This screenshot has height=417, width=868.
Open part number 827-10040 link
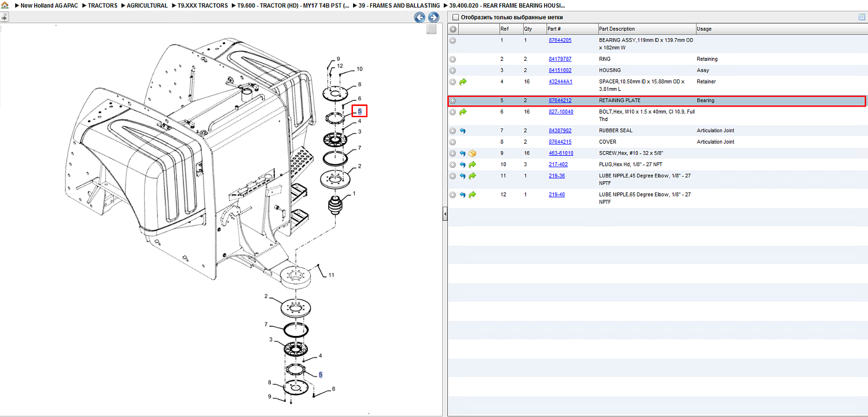pos(561,112)
